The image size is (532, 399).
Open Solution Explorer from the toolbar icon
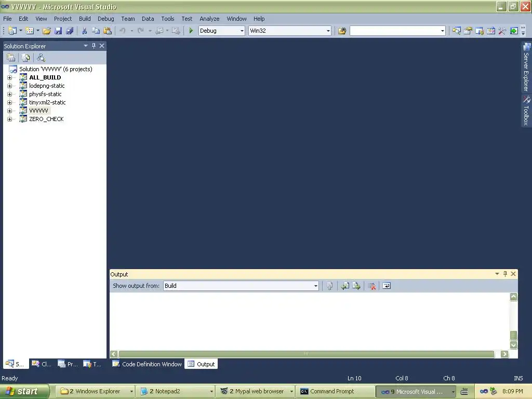(456, 31)
